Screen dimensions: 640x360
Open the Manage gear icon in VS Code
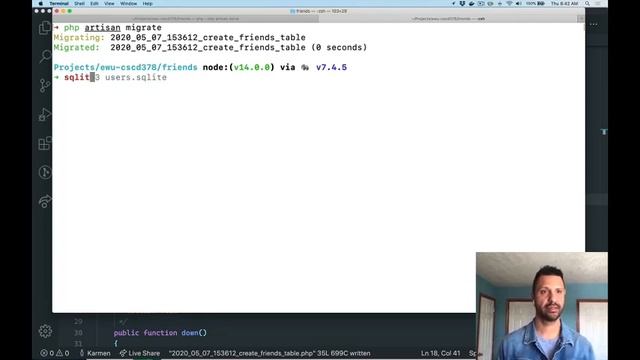(x=45, y=331)
